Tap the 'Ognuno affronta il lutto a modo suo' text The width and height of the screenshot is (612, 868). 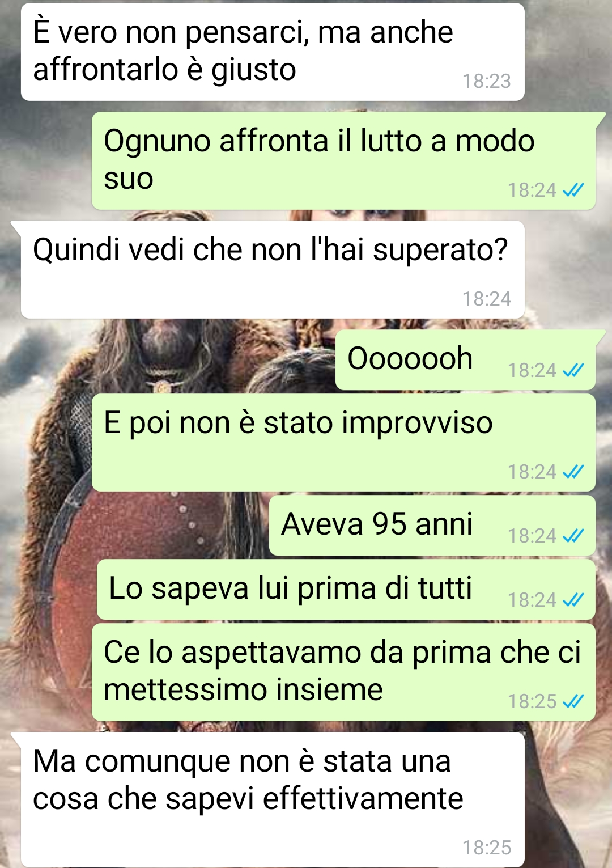tap(319, 159)
